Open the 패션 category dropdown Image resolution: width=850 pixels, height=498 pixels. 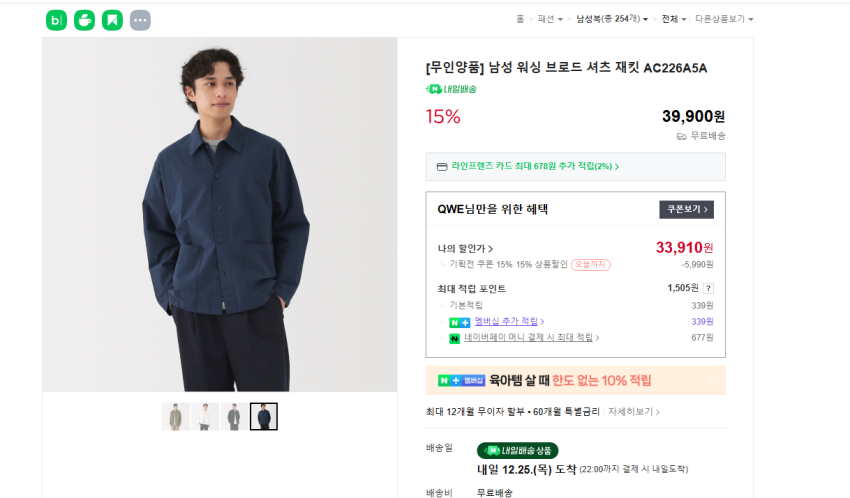coord(548,19)
